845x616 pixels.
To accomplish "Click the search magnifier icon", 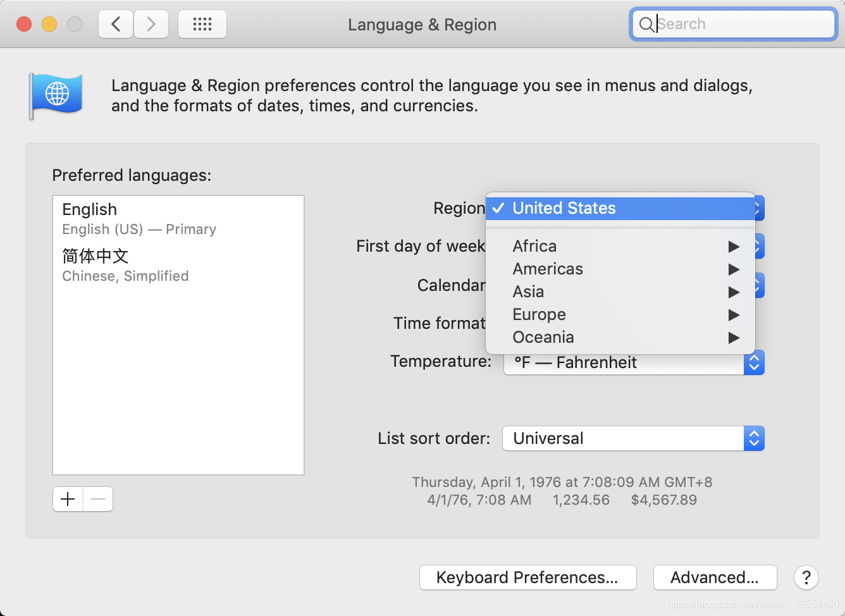I will (x=647, y=25).
